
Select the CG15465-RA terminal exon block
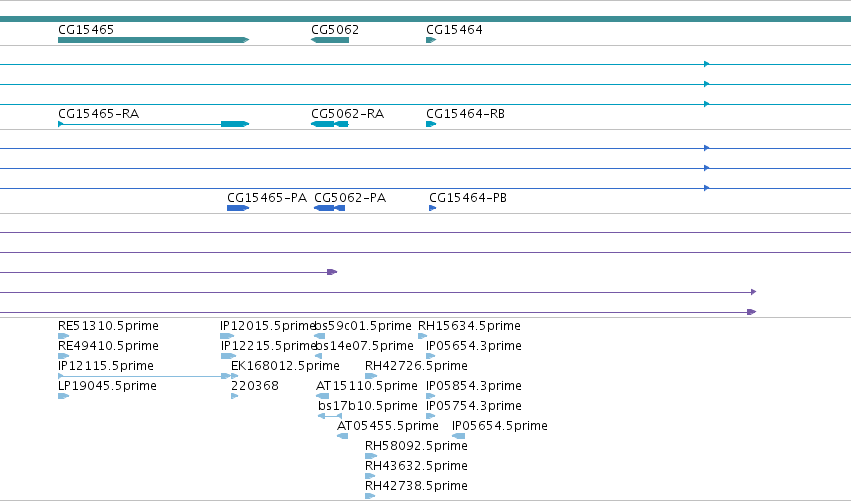[x=235, y=124]
